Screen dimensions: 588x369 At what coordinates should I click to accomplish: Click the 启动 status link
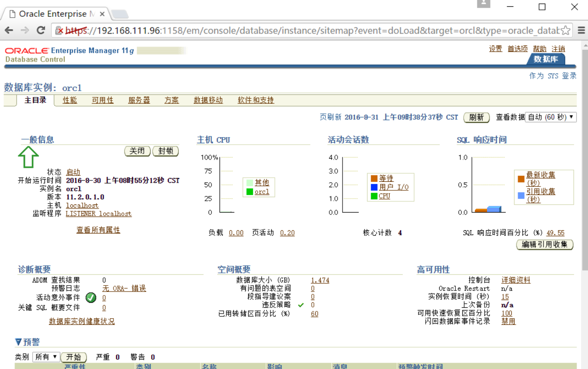click(73, 172)
